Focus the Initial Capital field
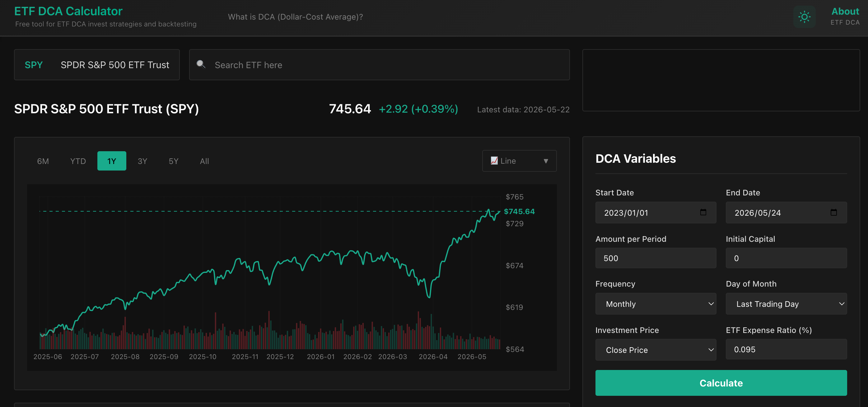This screenshot has width=868, height=407. [x=786, y=258]
